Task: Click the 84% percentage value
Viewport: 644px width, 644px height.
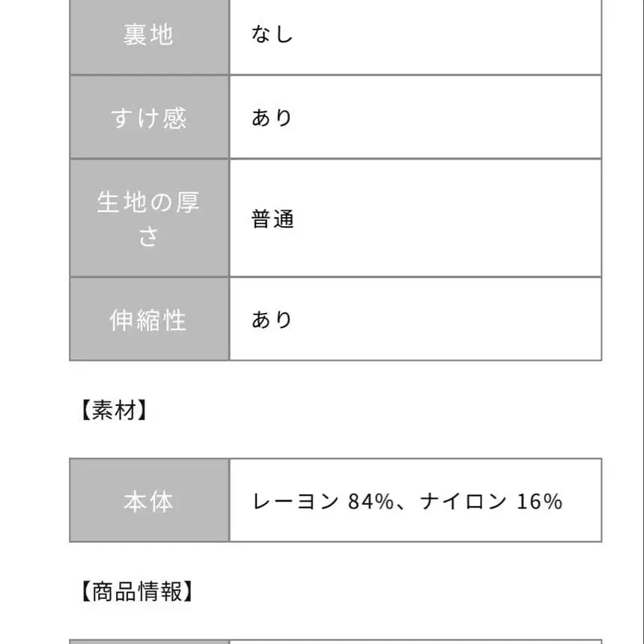Action: pos(371,501)
